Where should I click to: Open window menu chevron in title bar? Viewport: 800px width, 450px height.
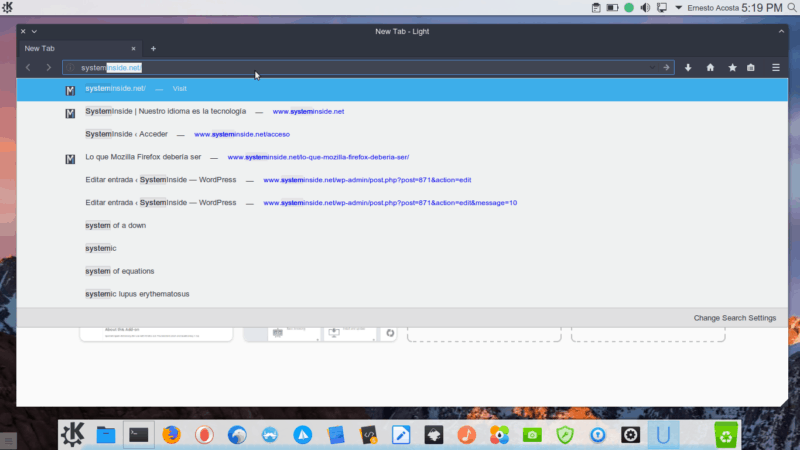tap(34, 31)
